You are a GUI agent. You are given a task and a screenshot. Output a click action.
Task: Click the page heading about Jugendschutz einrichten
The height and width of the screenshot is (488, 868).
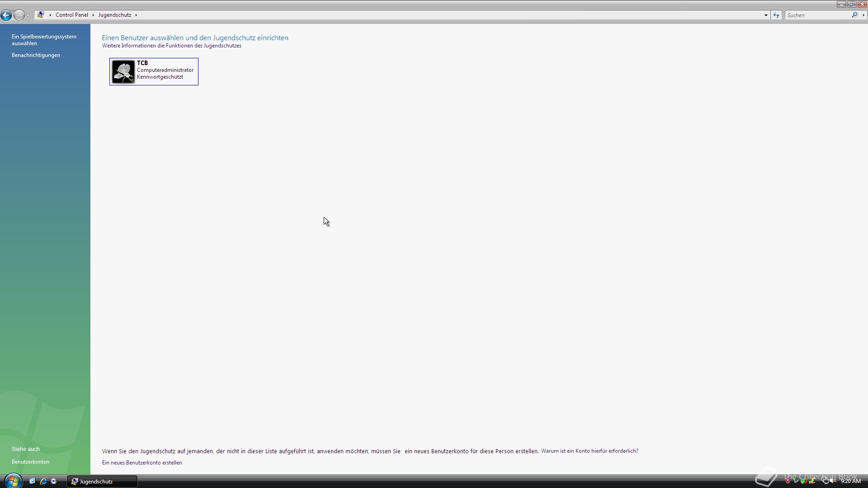[x=195, y=38]
